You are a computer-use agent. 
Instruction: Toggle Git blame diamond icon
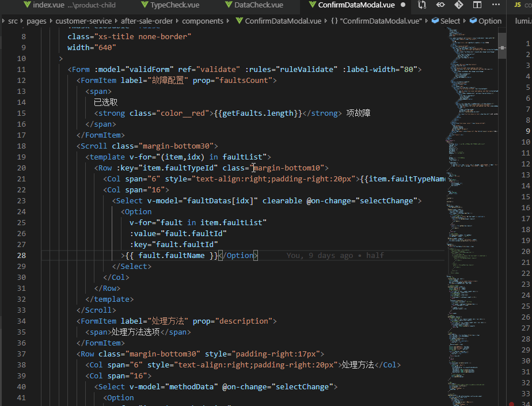click(459, 5)
